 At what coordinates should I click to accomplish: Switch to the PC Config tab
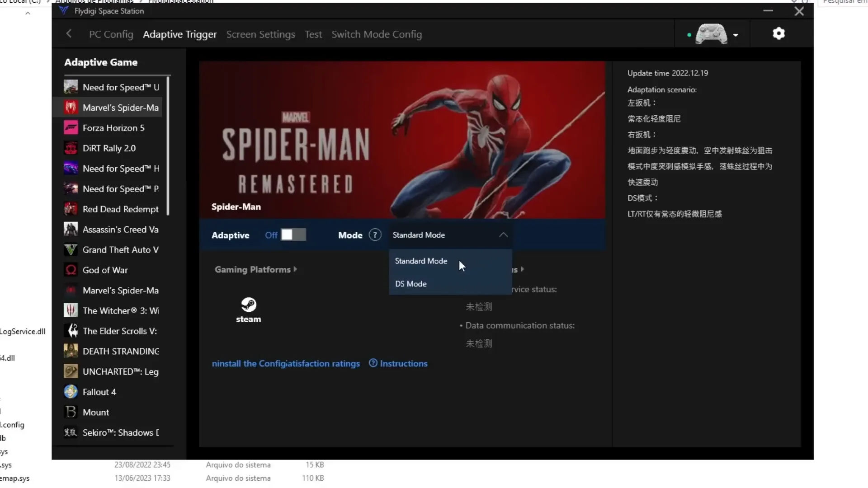[111, 34]
